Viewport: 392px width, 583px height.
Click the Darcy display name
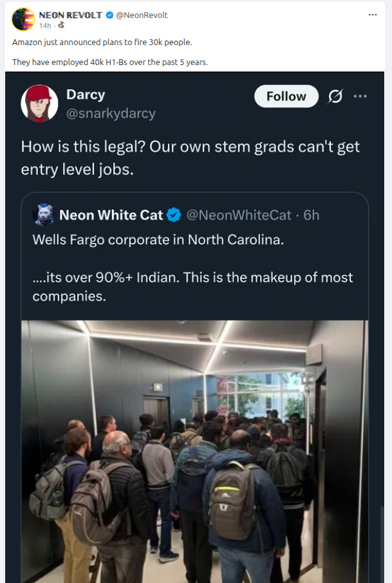85,94
